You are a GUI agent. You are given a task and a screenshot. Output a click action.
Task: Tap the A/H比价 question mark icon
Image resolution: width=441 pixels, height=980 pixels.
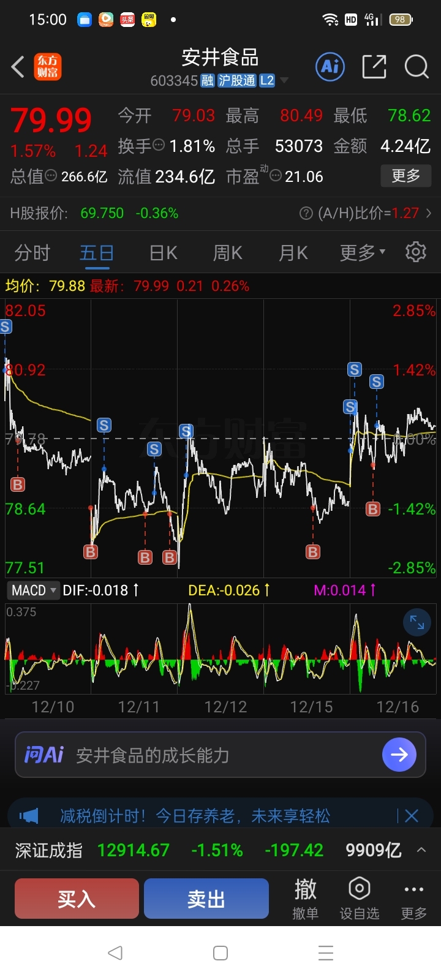(x=306, y=213)
